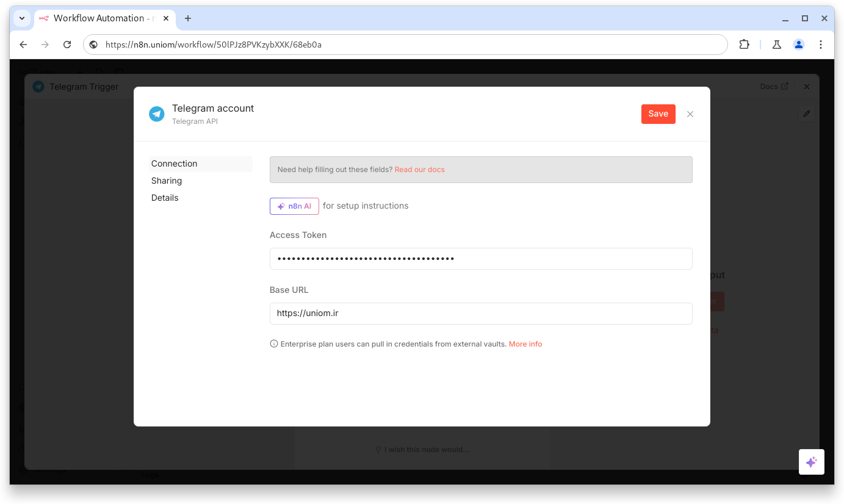Image resolution: width=844 pixels, height=504 pixels.
Task: Close the Workflow Automation tab
Action: [166, 18]
